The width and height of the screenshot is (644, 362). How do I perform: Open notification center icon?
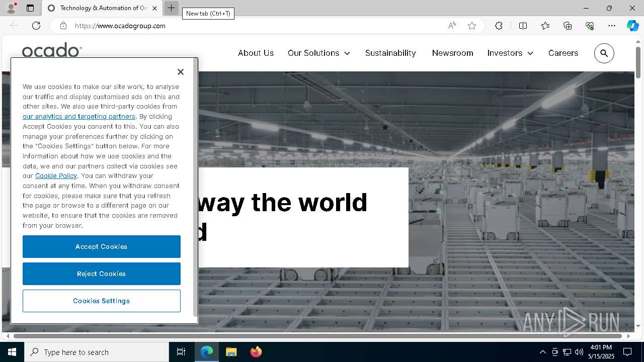(x=627, y=352)
